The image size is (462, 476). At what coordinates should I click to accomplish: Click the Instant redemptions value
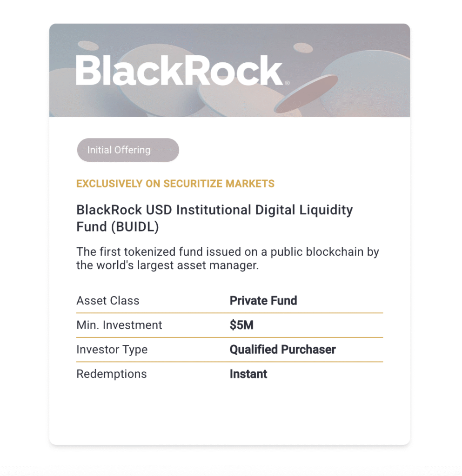coord(248,374)
